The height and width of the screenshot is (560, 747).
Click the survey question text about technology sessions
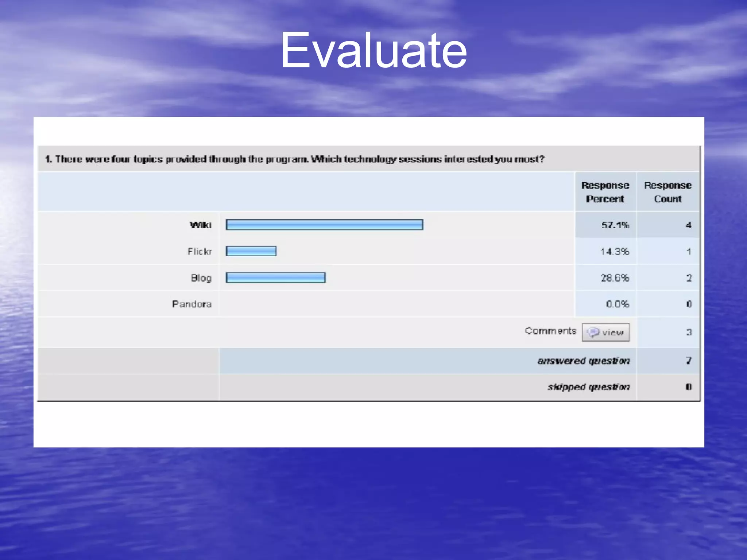point(294,159)
